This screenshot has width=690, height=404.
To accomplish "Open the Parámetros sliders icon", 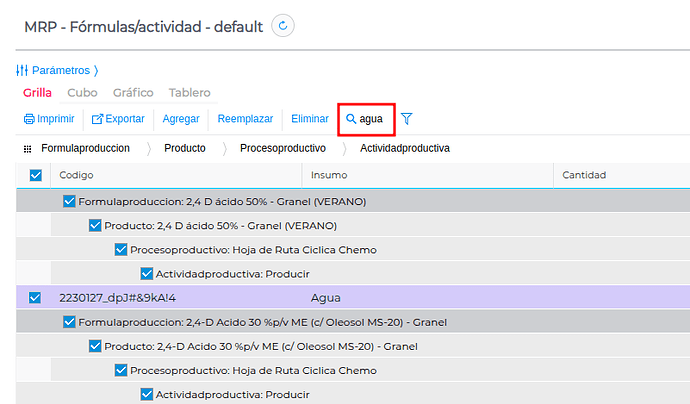I will click(x=22, y=70).
